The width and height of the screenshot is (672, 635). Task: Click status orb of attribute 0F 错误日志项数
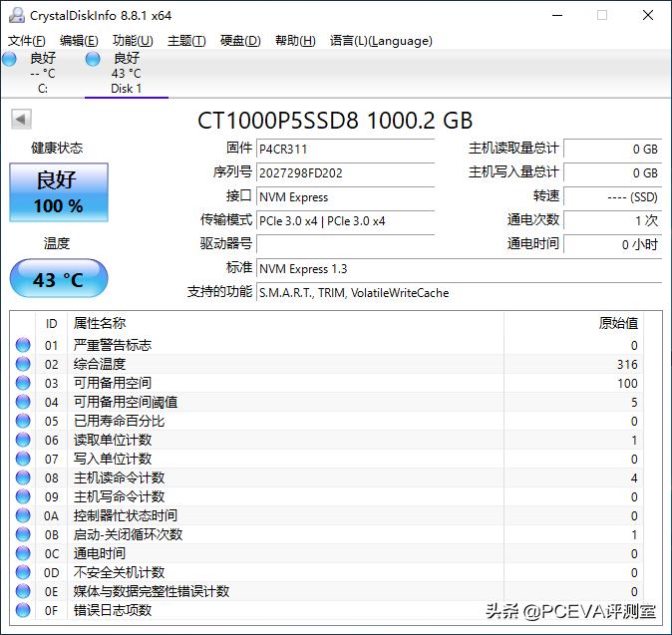(x=23, y=610)
